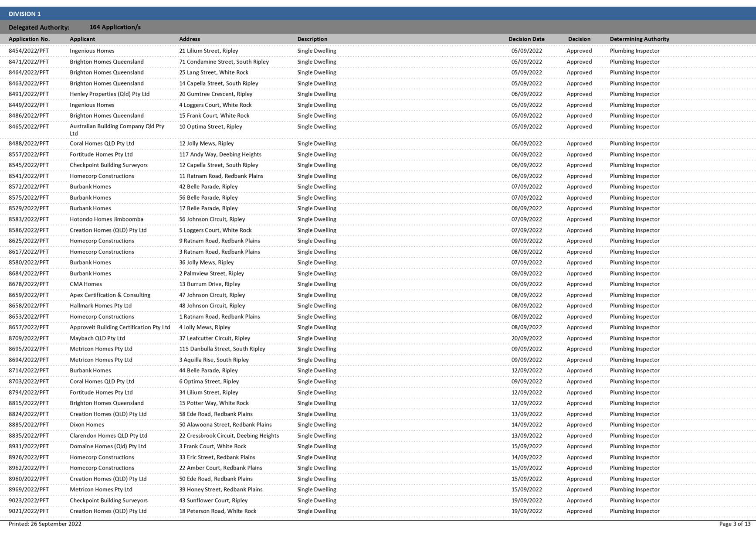Click address 4 Loggers Court, White Rock
The image size is (756, 535).
coord(215,105)
